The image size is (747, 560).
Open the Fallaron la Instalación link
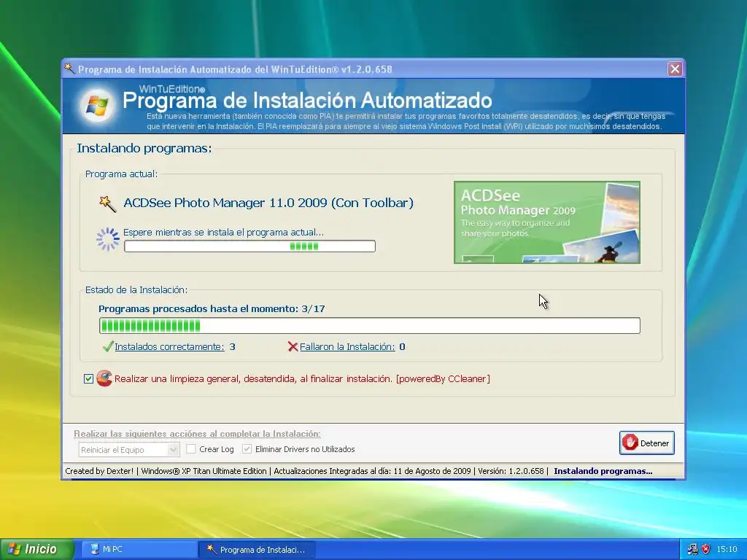(x=347, y=346)
